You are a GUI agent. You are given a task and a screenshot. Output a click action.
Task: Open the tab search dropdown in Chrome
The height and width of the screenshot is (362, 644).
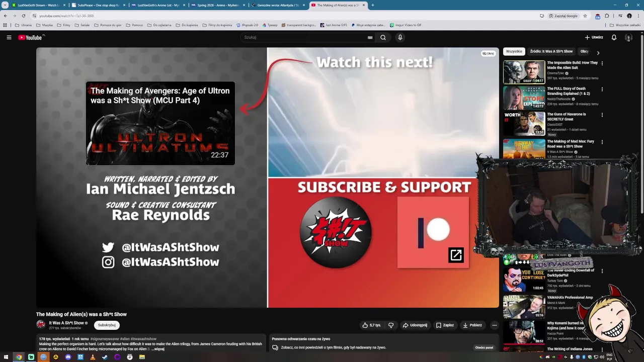point(5,5)
